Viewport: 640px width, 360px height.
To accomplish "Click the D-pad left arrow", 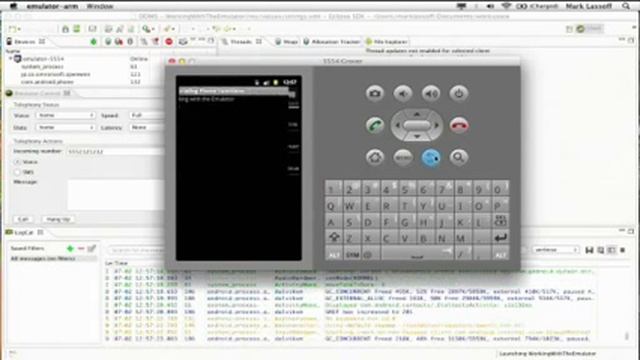I will point(397,125).
